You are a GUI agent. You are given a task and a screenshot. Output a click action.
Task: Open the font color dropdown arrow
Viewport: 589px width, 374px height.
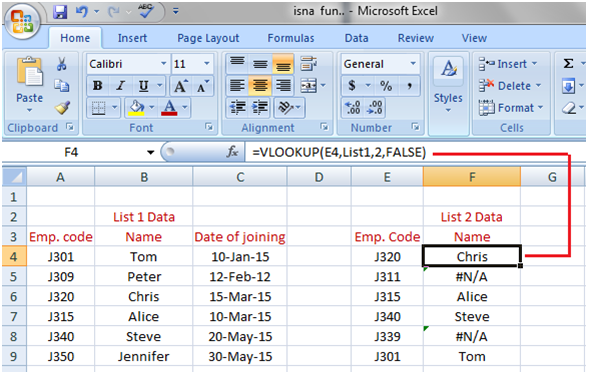click(185, 108)
